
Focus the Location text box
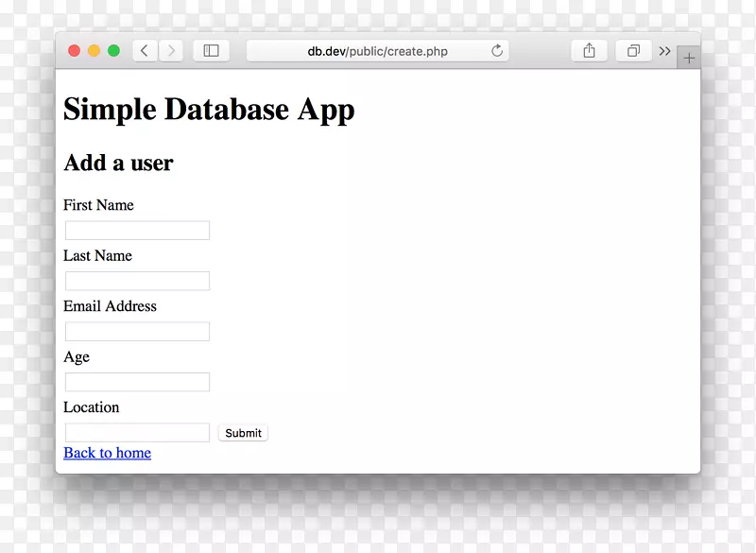137,433
